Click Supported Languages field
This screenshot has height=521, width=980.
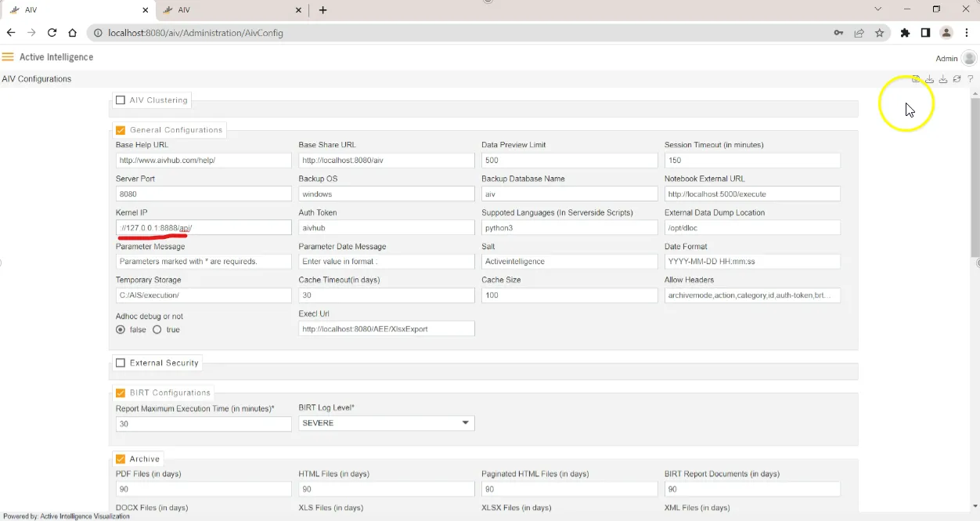coord(570,227)
